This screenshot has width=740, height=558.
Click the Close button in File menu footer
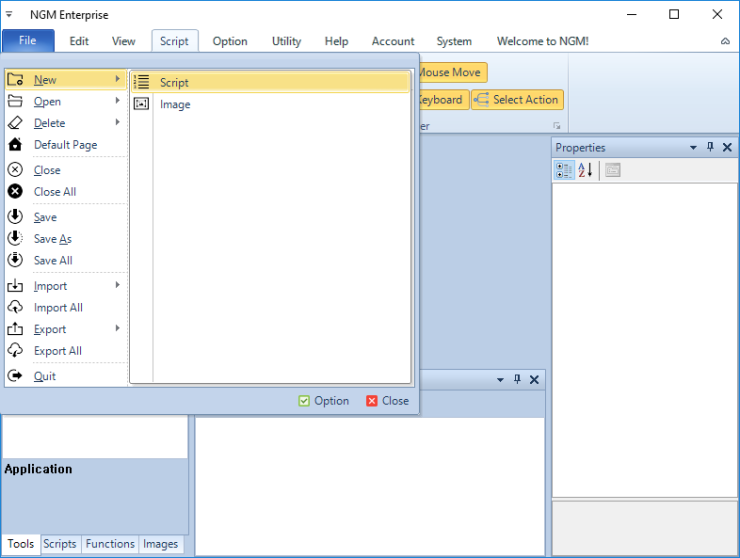coord(387,401)
